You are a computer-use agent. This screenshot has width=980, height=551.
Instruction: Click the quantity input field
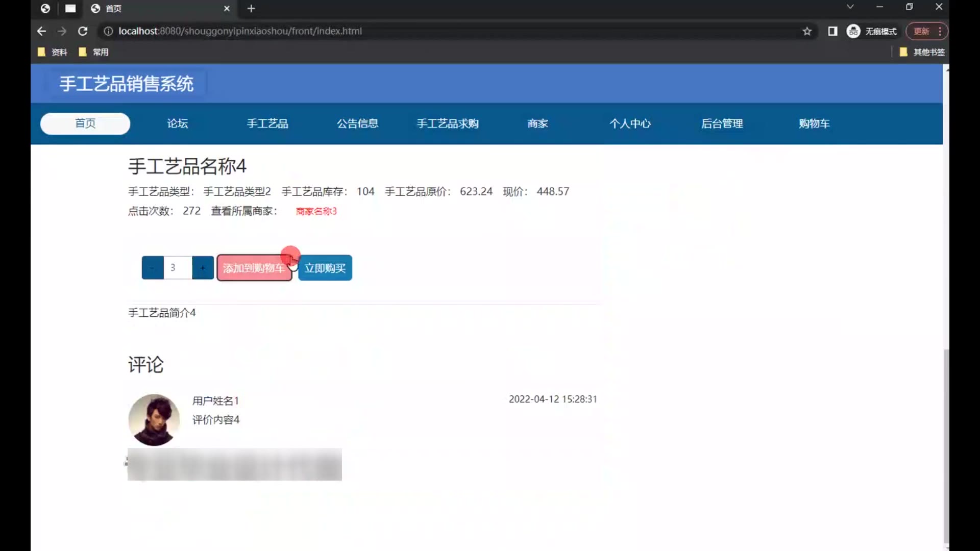(177, 268)
